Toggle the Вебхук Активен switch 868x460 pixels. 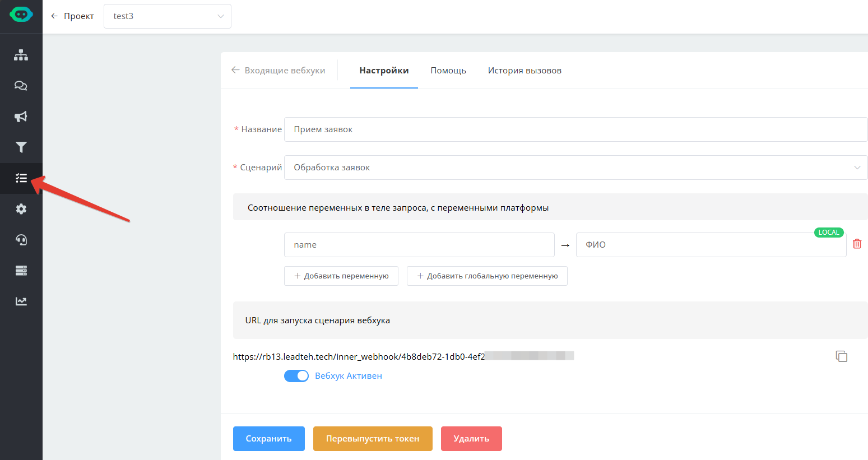296,376
